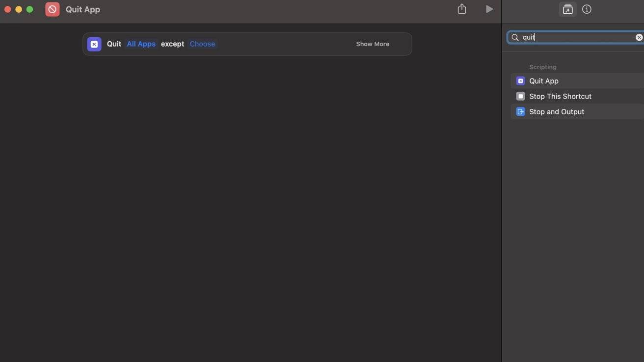644x362 pixels.
Task: Run the shortcut with the play button
Action: 489,9
